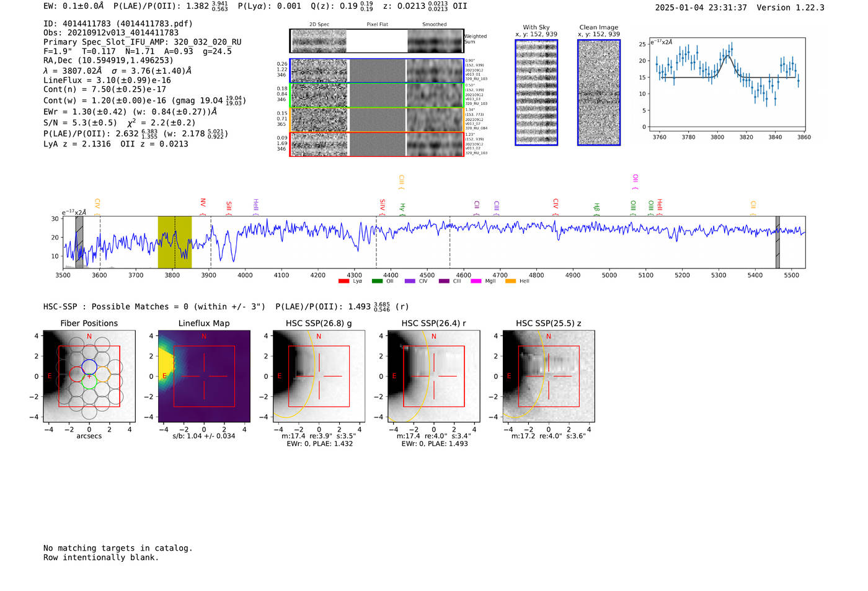Click the yellow highlighted region in the spectrum
The image size is (868, 591).
[175, 242]
